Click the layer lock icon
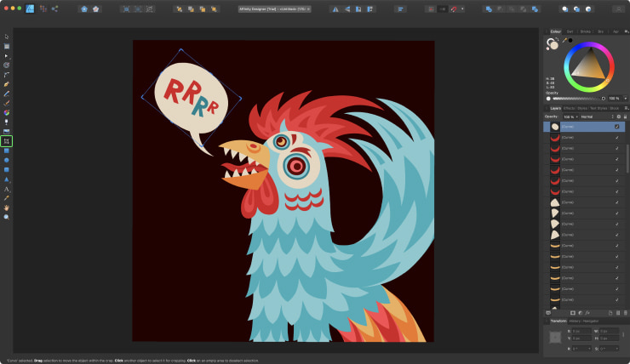This screenshot has width=630, height=364. coord(625,117)
